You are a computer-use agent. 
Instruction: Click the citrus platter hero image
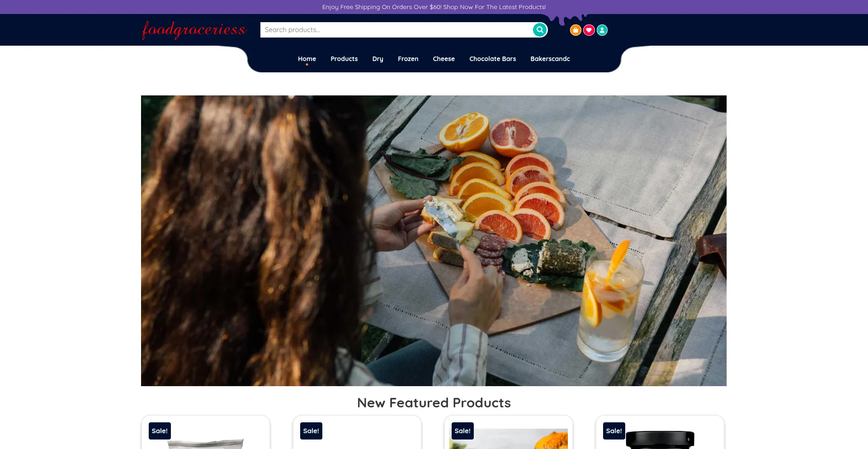434,241
